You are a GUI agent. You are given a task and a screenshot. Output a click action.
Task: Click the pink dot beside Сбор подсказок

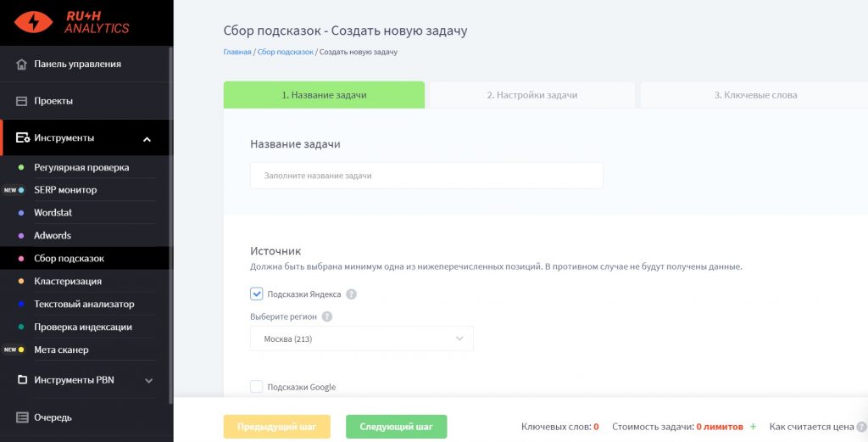coord(21,259)
